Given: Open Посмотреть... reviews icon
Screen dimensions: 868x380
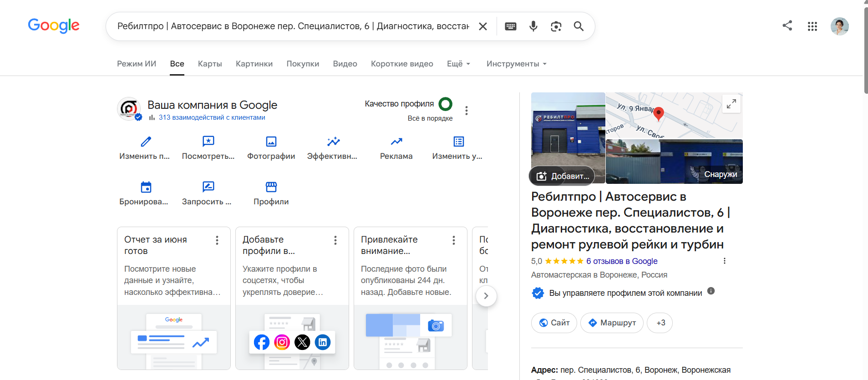Looking at the screenshot, I should (x=208, y=142).
